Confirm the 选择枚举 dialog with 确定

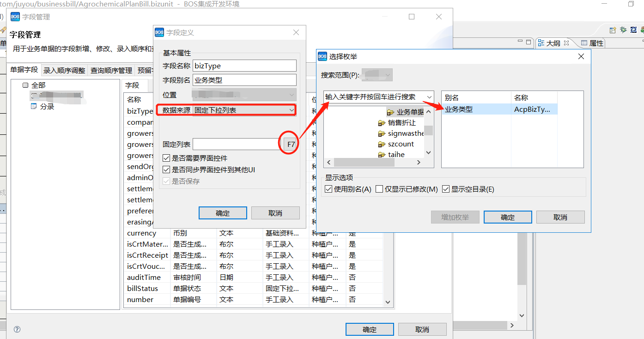(x=508, y=217)
